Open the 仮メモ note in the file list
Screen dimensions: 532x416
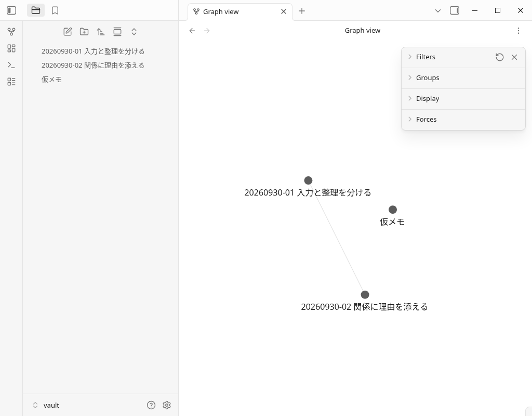(100, 80)
